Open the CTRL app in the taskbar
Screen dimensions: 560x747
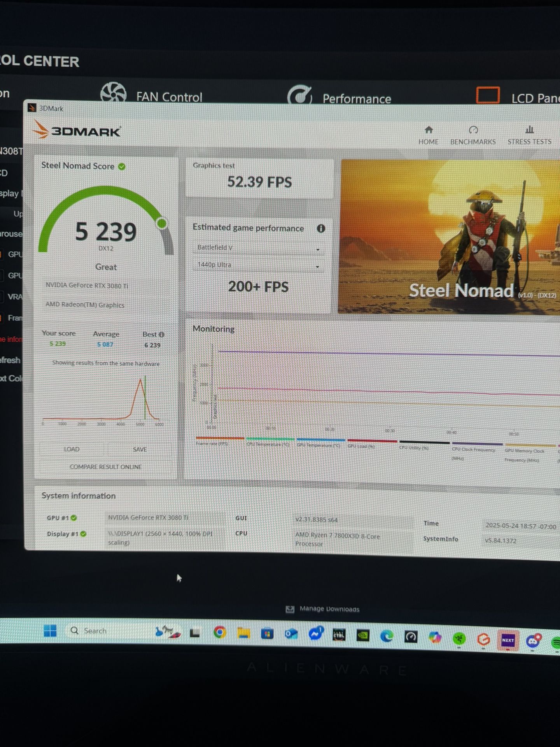(339, 635)
